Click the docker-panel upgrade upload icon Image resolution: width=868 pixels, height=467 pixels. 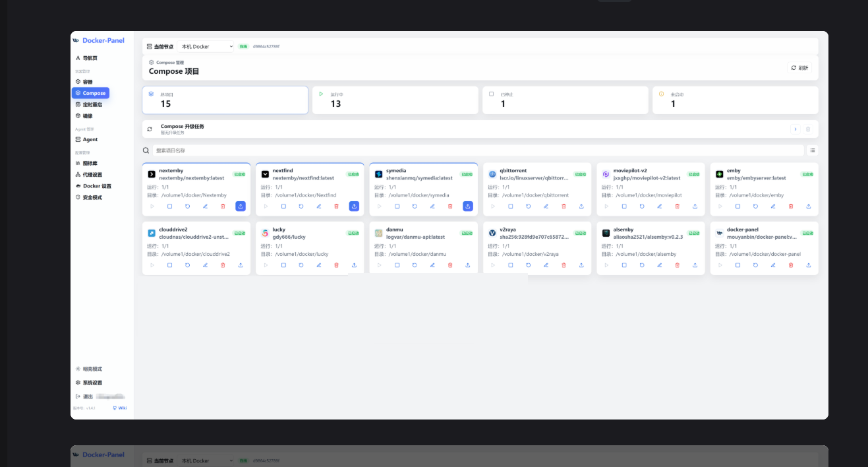(809, 265)
